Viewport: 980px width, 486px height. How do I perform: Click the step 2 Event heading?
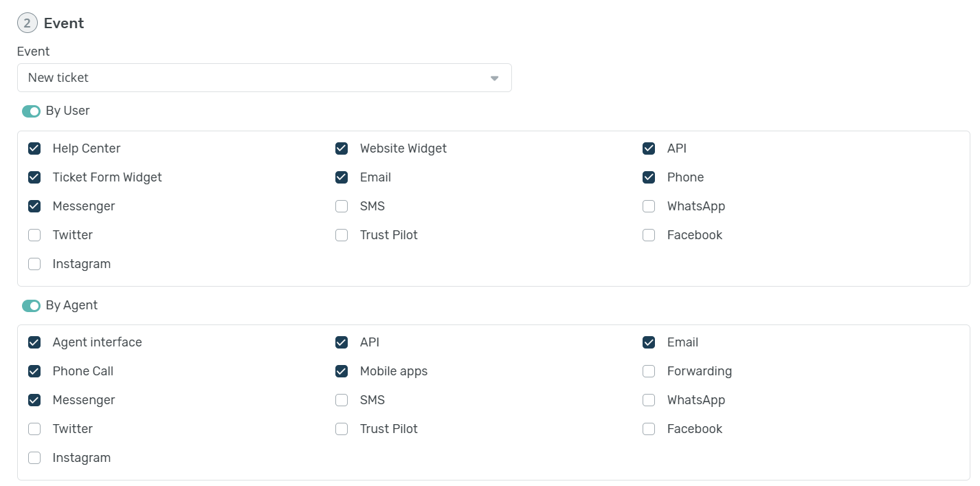coord(63,23)
